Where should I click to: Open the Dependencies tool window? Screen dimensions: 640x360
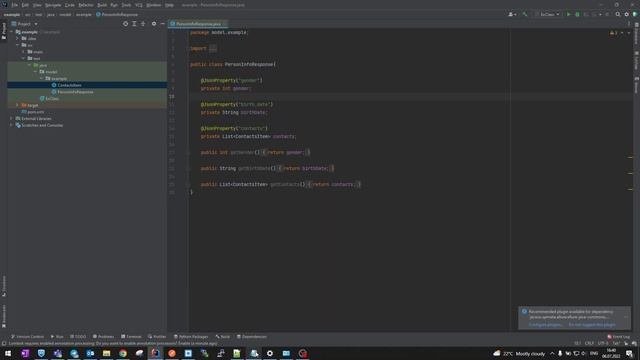tap(251, 337)
